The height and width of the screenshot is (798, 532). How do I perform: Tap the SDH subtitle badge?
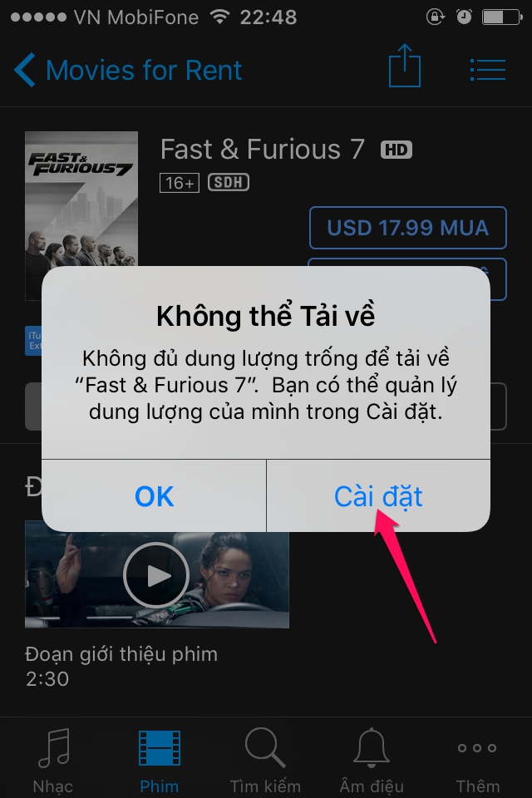[x=228, y=182]
